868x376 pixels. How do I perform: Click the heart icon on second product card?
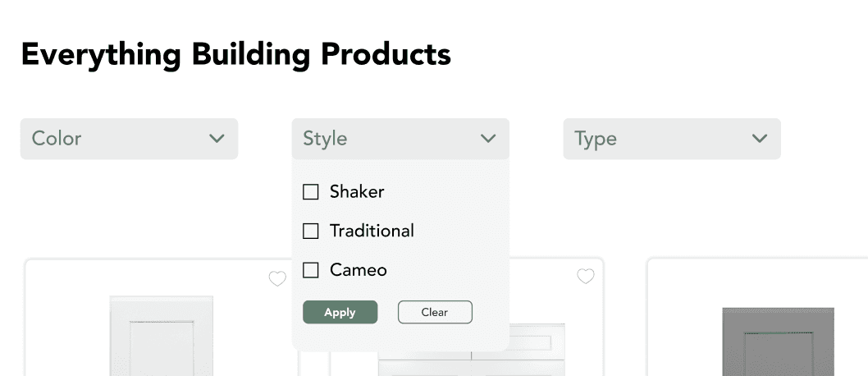586,276
